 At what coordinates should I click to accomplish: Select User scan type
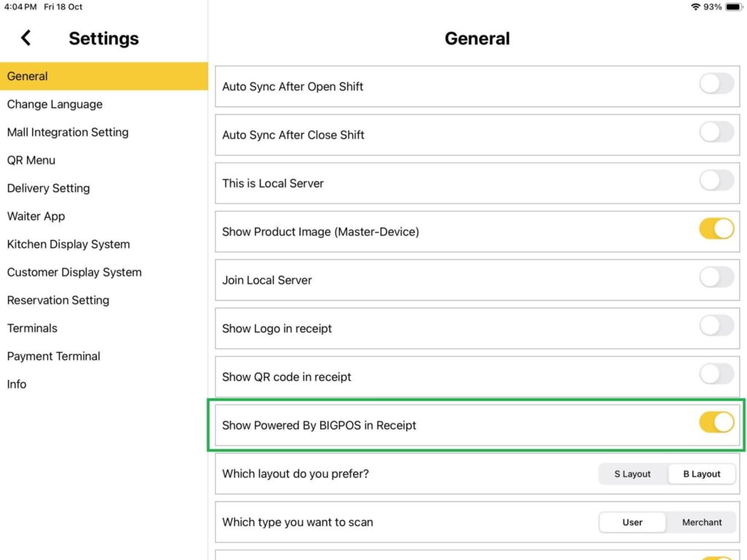(632, 522)
